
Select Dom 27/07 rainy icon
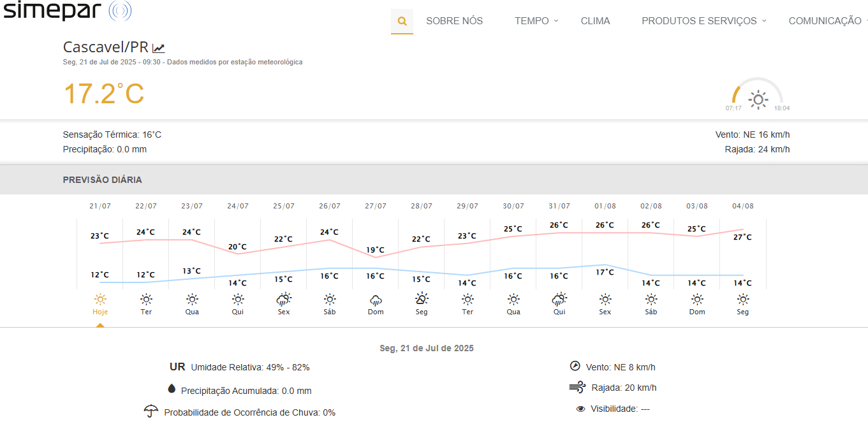click(376, 300)
